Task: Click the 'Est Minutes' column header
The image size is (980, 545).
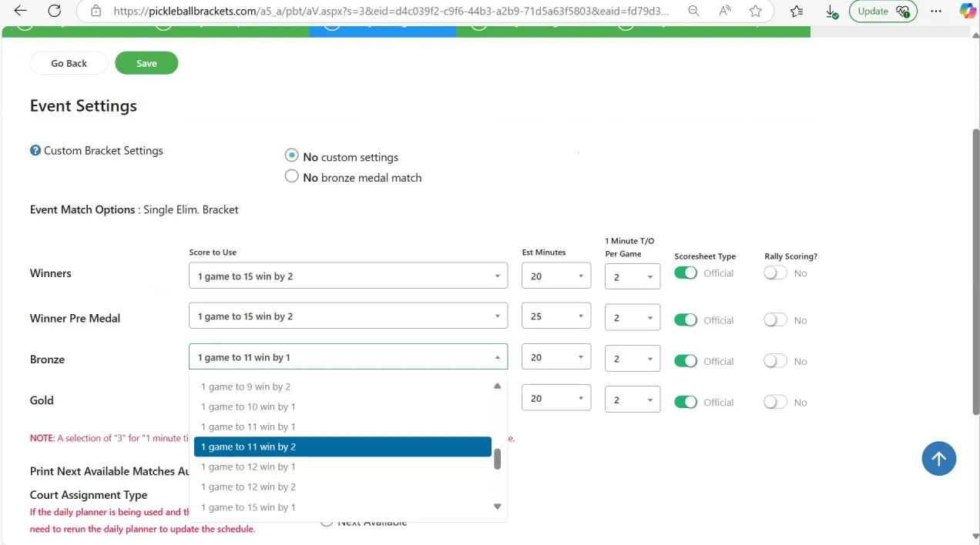Action: [x=544, y=252]
